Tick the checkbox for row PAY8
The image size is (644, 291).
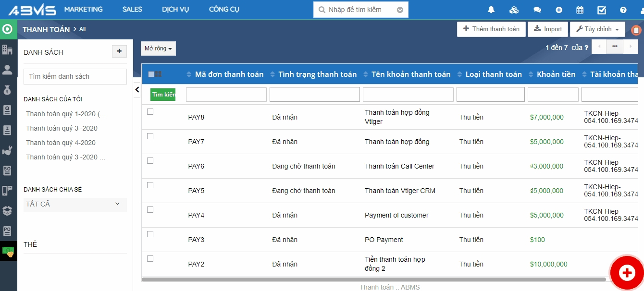150,111
